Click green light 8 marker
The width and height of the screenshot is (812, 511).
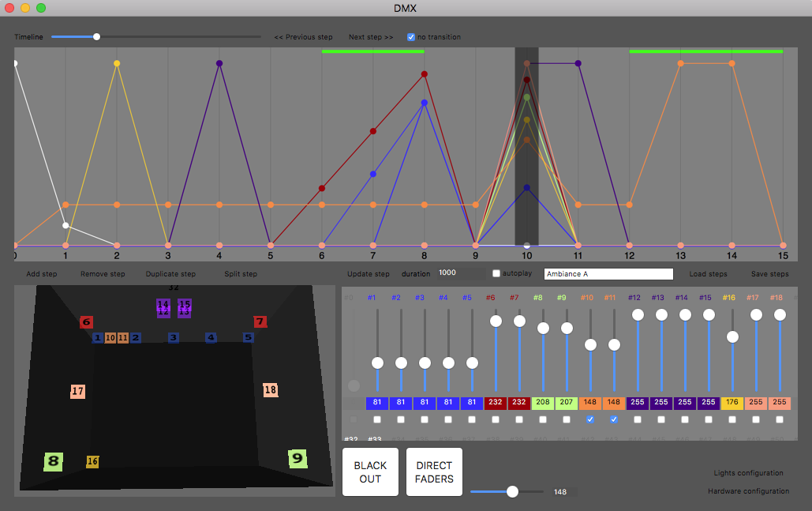tap(53, 461)
